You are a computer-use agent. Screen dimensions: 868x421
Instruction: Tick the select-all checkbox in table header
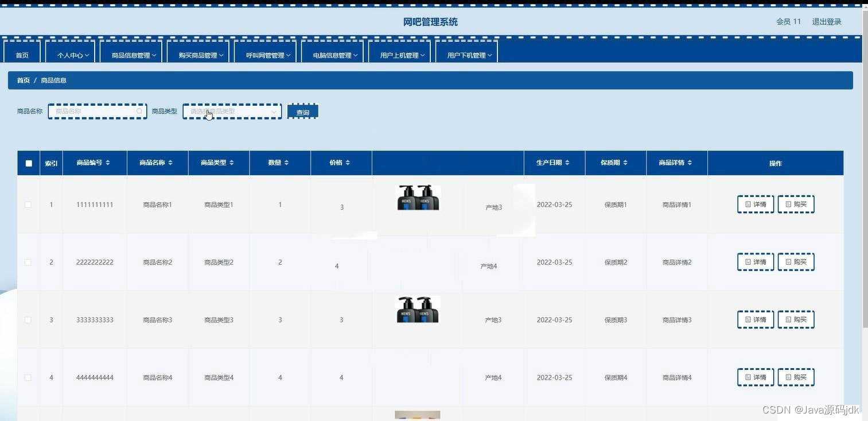coord(29,163)
